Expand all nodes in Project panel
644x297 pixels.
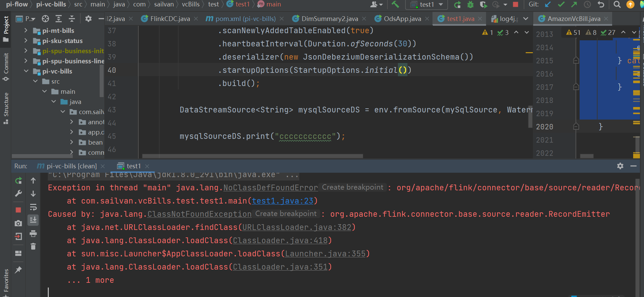[59, 19]
